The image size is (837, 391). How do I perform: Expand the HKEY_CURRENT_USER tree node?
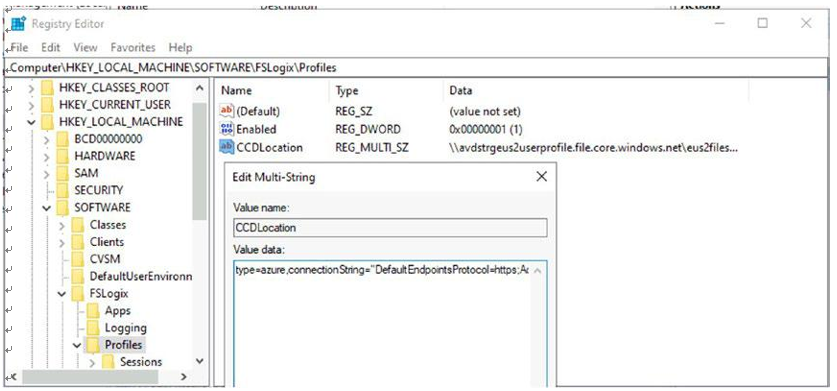(31, 105)
